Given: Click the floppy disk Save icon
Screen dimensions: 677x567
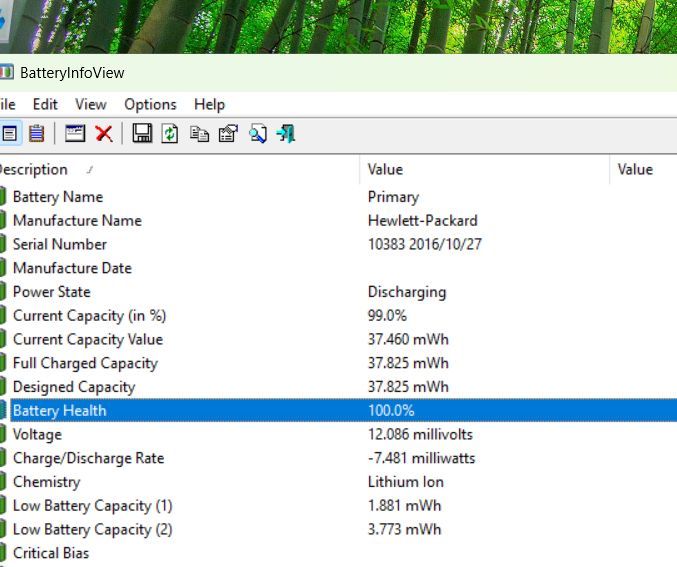Looking at the screenshot, I should [142, 133].
